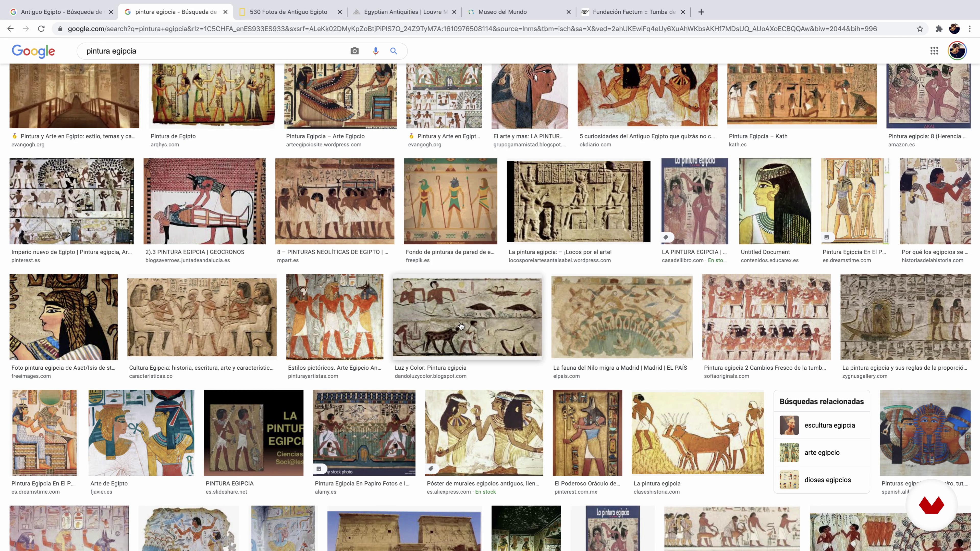The height and width of the screenshot is (551, 980).
Task: Start voice search with microphone icon
Action: coord(375,51)
